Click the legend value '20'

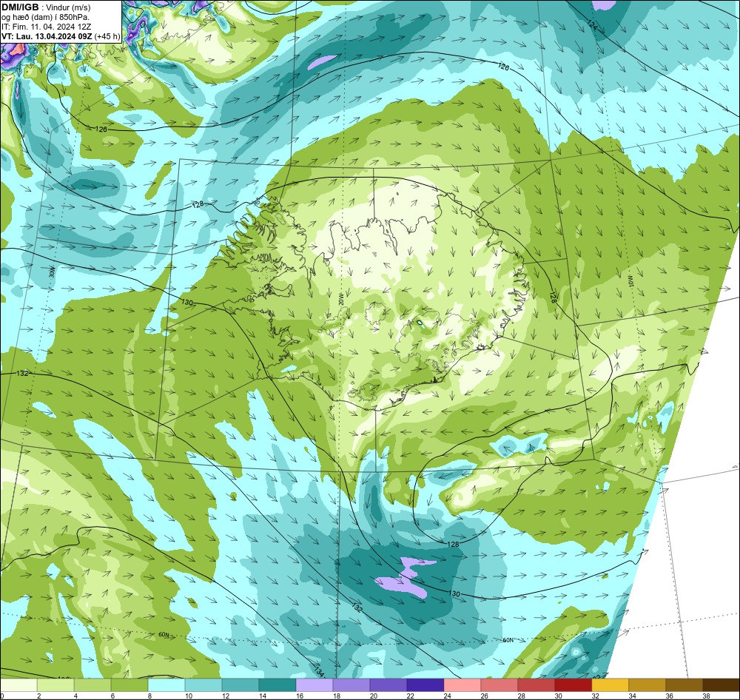tap(373, 696)
